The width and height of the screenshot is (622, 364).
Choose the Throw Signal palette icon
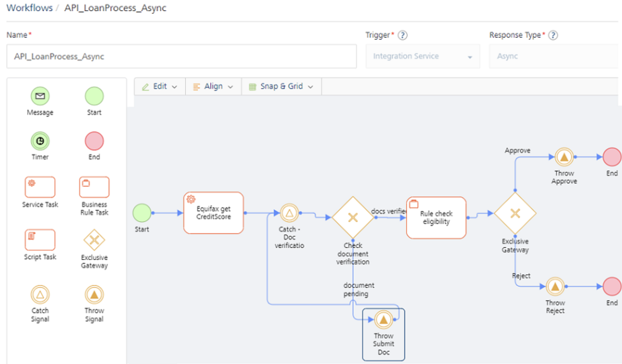tap(94, 294)
